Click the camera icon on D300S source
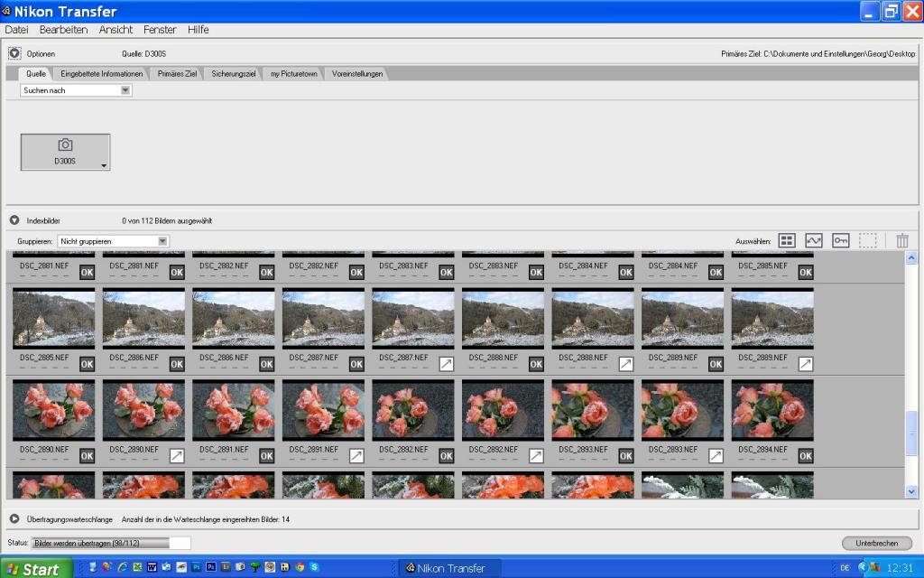Image resolution: width=924 pixels, height=578 pixels. [x=65, y=145]
